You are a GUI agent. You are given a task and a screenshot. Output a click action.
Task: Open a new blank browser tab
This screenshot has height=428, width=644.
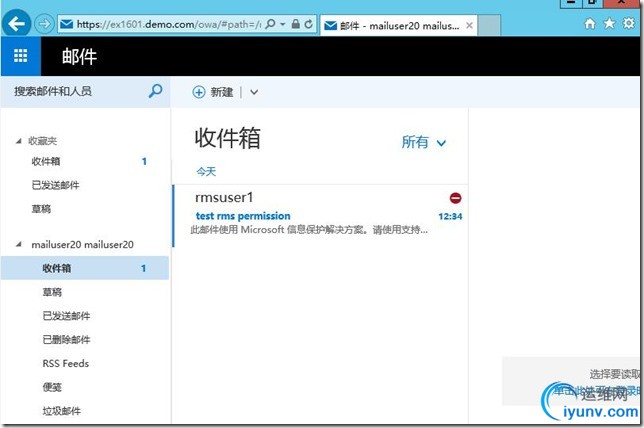[489, 25]
